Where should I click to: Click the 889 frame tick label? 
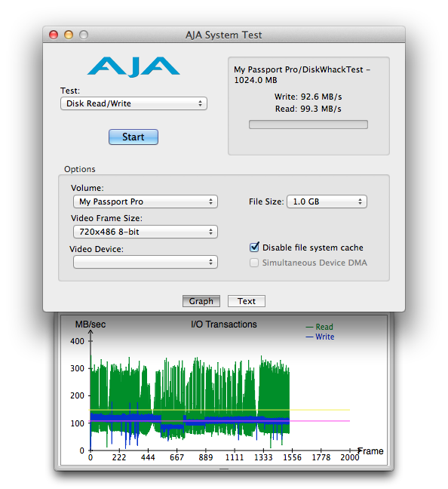click(x=206, y=457)
